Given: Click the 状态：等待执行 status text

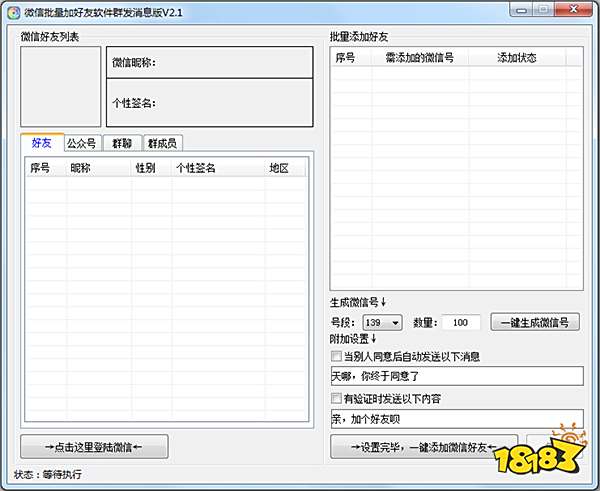Looking at the screenshot, I should (48, 475).
